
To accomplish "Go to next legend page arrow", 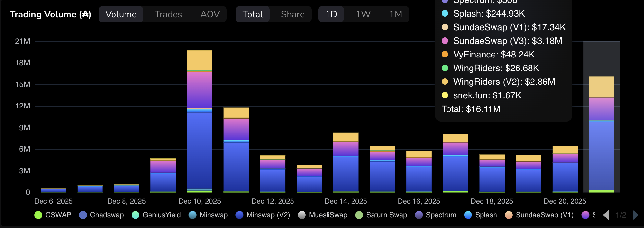I will (x=636, y=215).
